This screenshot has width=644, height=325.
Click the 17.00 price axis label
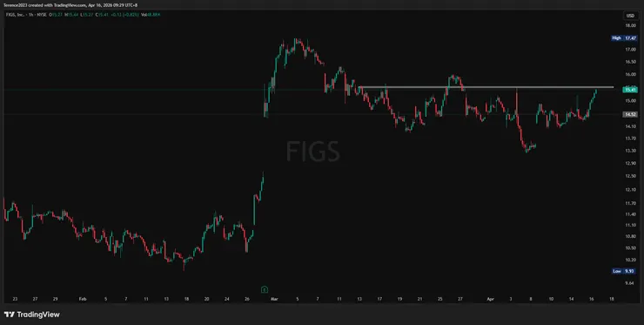click(x=630, y=50)
